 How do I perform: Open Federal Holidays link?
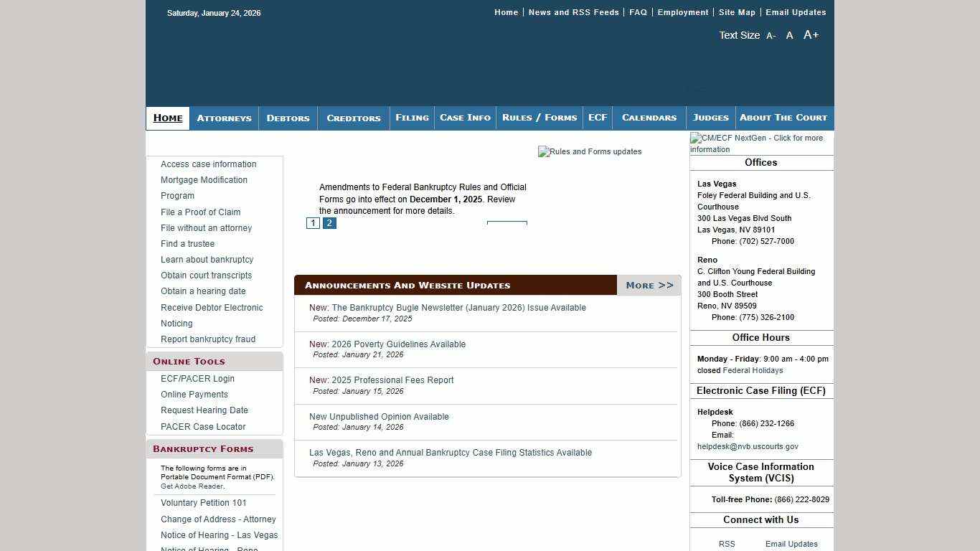[753, 370]
